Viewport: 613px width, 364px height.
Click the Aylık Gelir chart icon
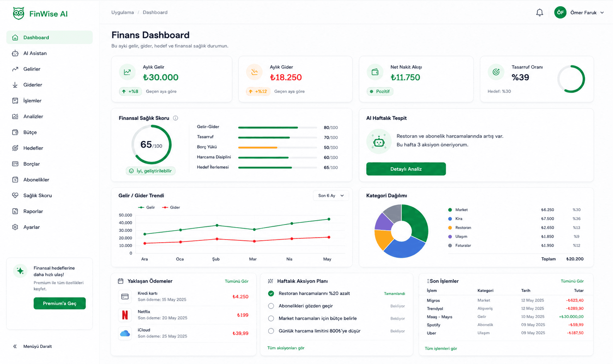127,72
